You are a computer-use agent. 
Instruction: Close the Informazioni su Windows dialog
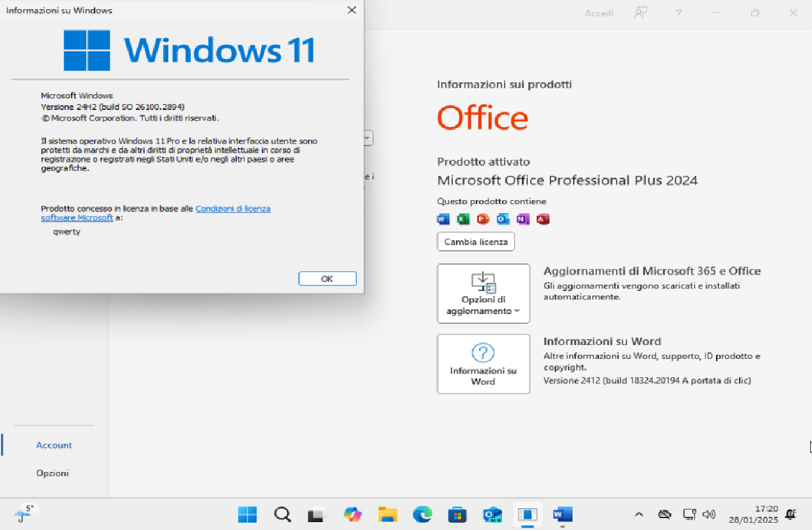point(352,10)
